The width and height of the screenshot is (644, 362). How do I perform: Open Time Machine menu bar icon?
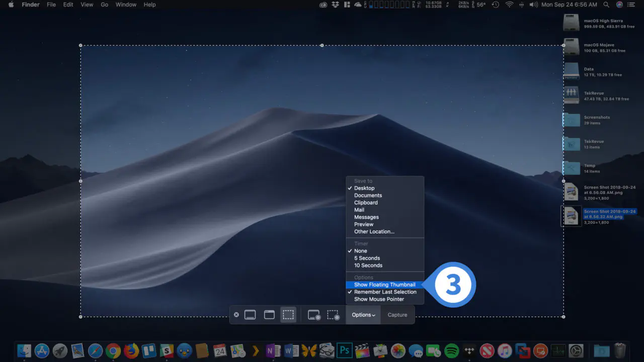click(x=496, y=5)
